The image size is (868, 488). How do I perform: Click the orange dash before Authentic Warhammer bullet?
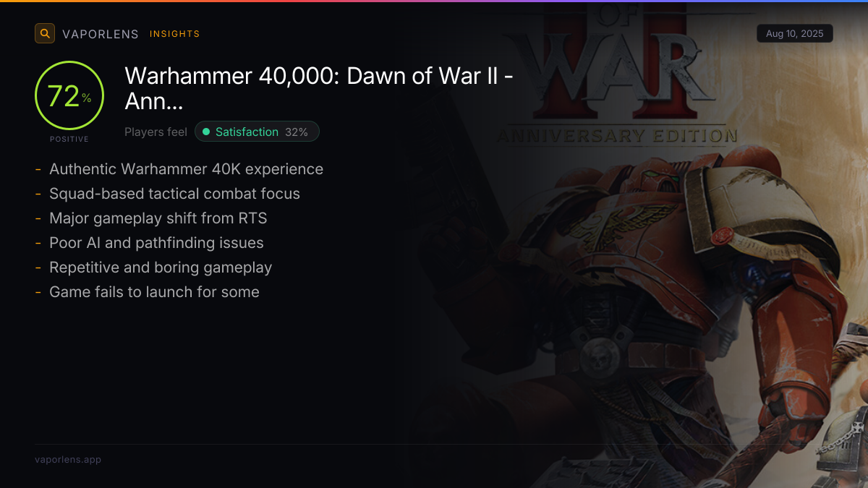pos(38,169)
